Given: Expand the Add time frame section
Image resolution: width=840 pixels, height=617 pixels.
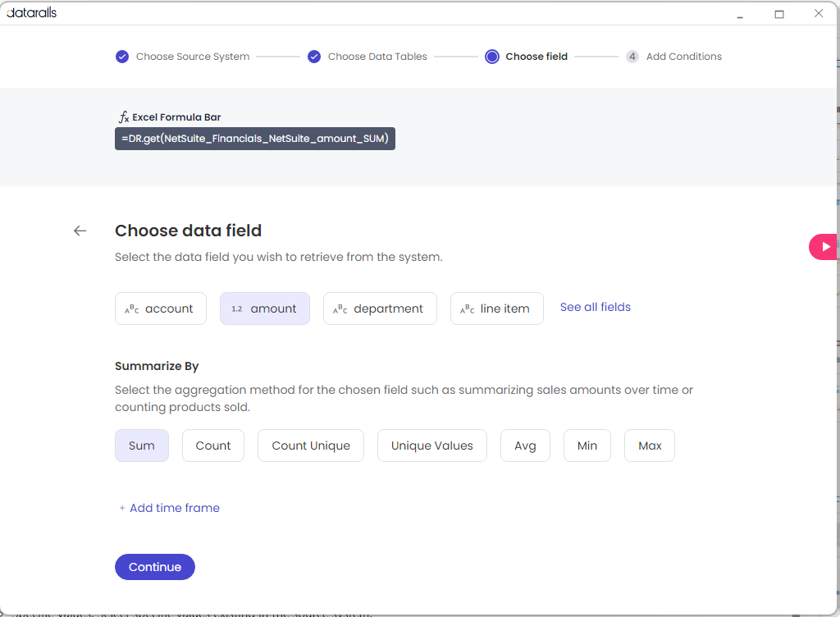Looking at the screenshot, I should [x=169, y=508].
